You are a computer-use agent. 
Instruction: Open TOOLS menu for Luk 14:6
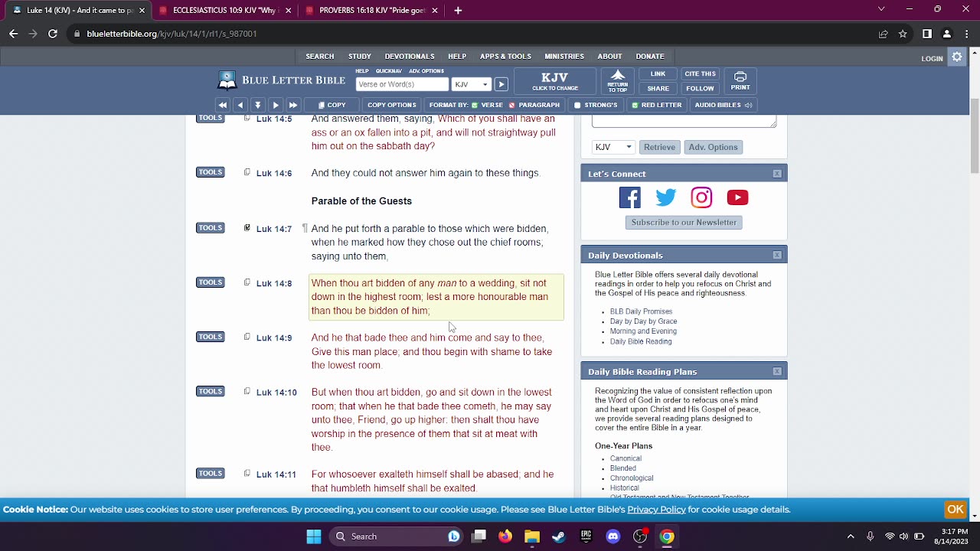[211, 172]
